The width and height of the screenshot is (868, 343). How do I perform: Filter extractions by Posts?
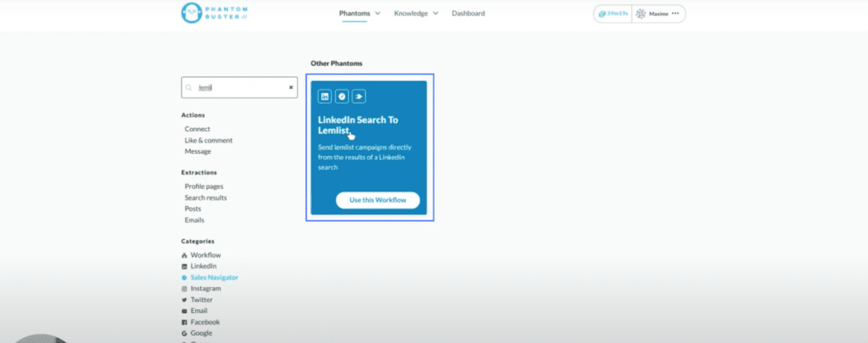[x=193, y=209]
